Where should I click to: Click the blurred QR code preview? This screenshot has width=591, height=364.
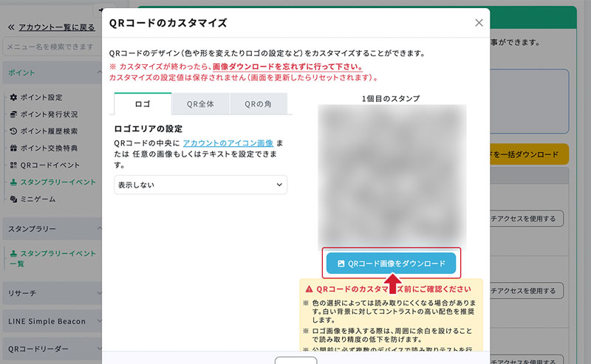pyautogui.click(x=392, y=176)
